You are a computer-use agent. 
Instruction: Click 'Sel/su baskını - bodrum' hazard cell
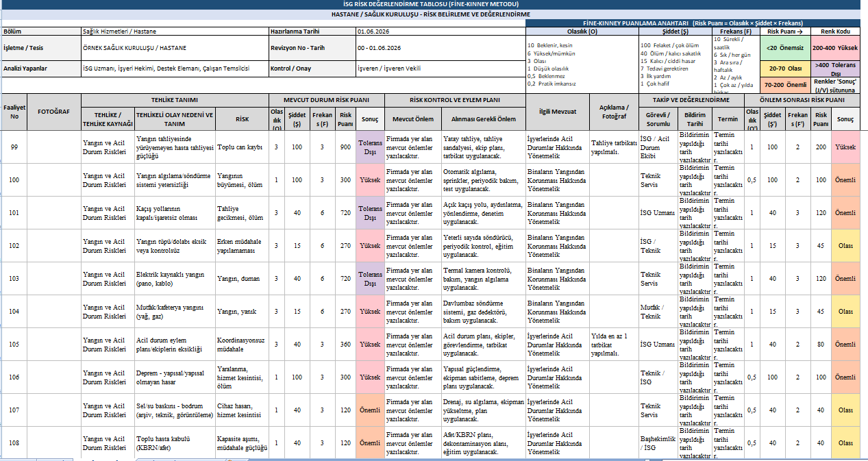[175, 410]
